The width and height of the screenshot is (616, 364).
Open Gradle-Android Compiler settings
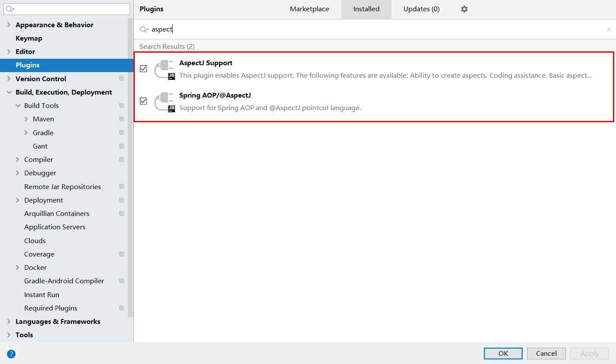tap(64, 281)
